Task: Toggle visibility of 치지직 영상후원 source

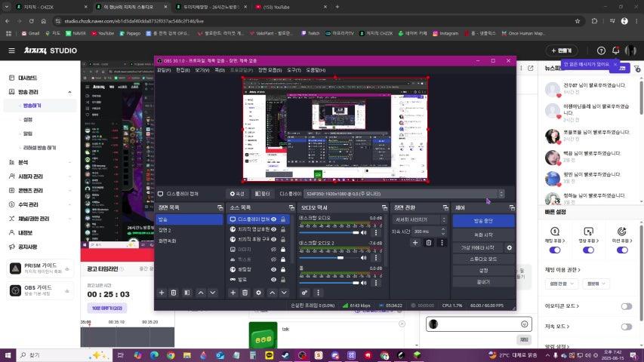Action: point(273,229)
